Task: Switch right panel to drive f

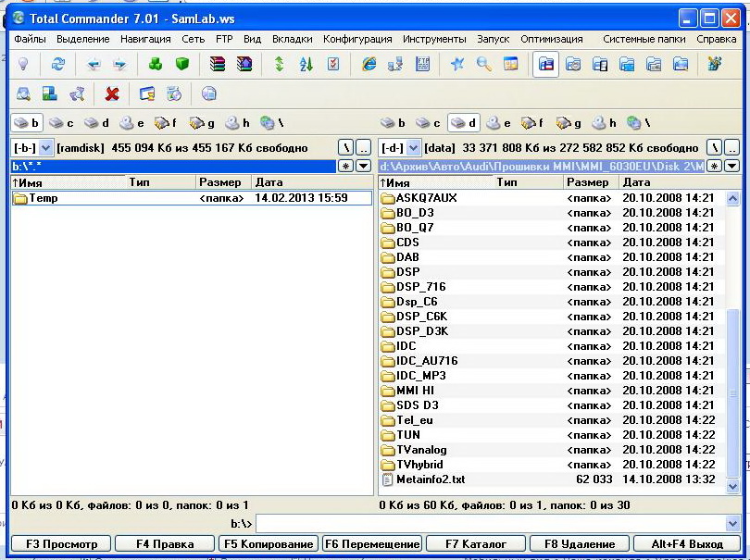Action: 533,123
